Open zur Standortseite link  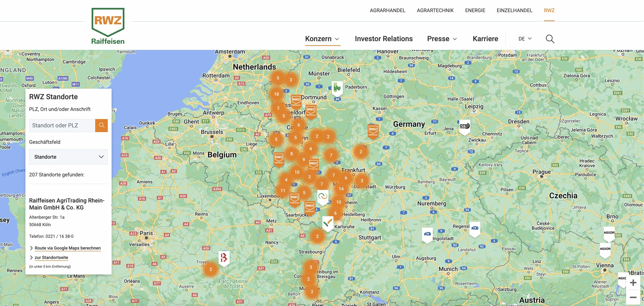click(x=51, y=257)
